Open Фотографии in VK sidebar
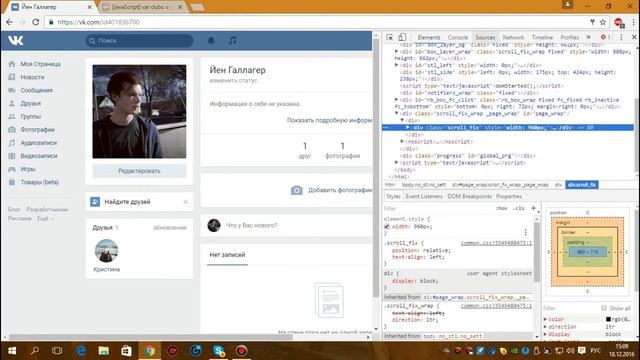 tap(38, 129)
